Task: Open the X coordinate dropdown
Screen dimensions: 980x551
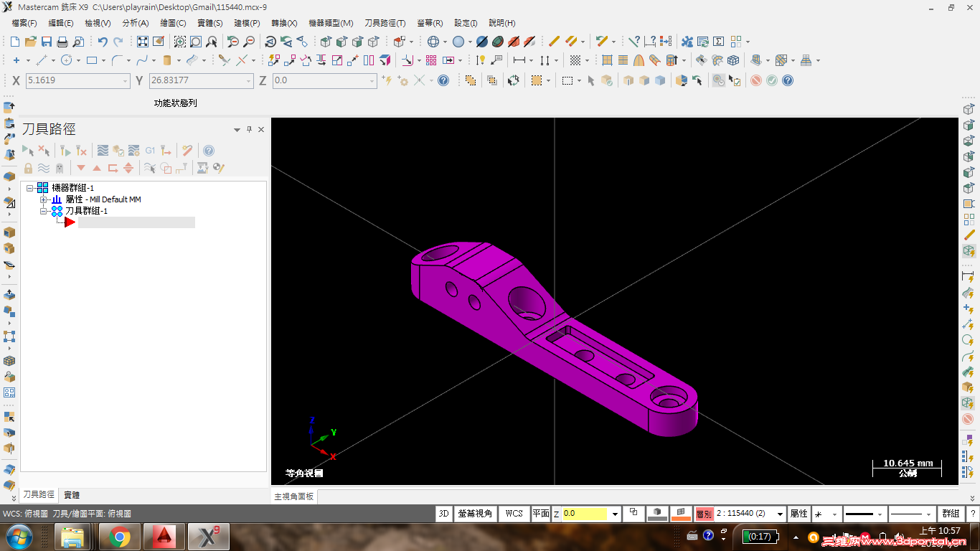Action: pos(126,80)
